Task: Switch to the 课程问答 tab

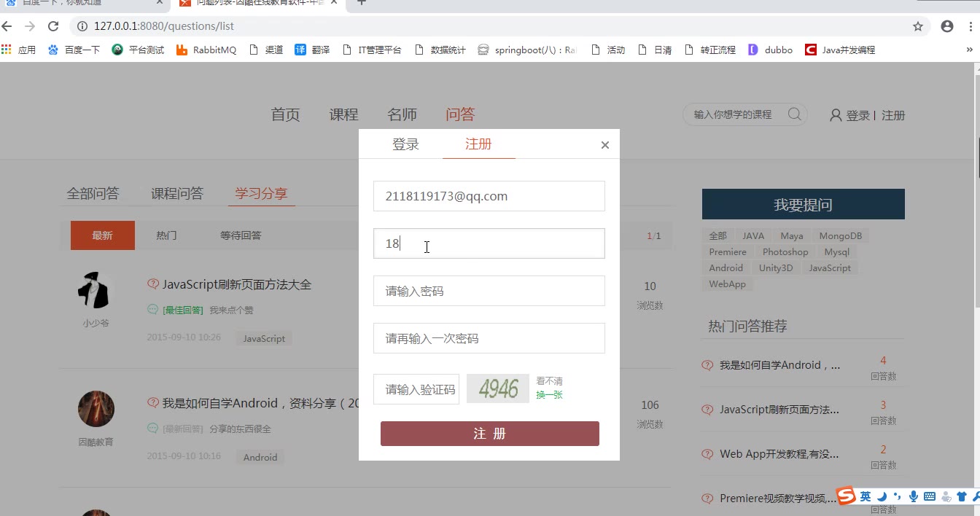Action: 177,193
